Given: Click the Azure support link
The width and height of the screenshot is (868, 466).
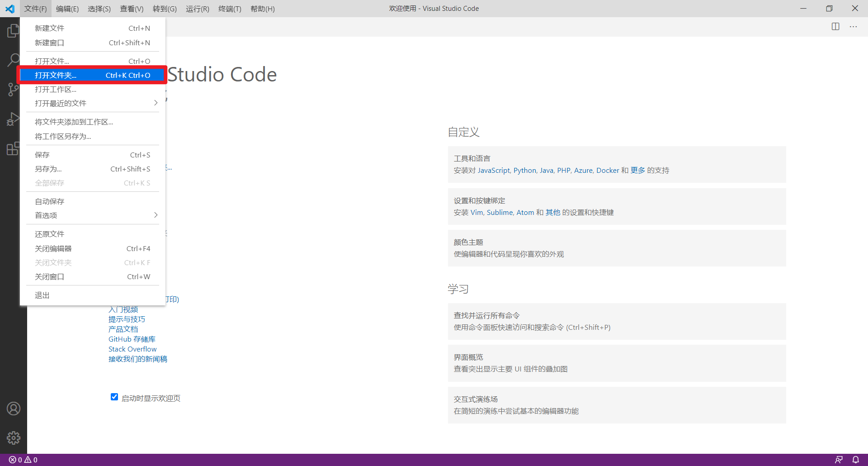Looking at the screenshot, I should 583,171.
